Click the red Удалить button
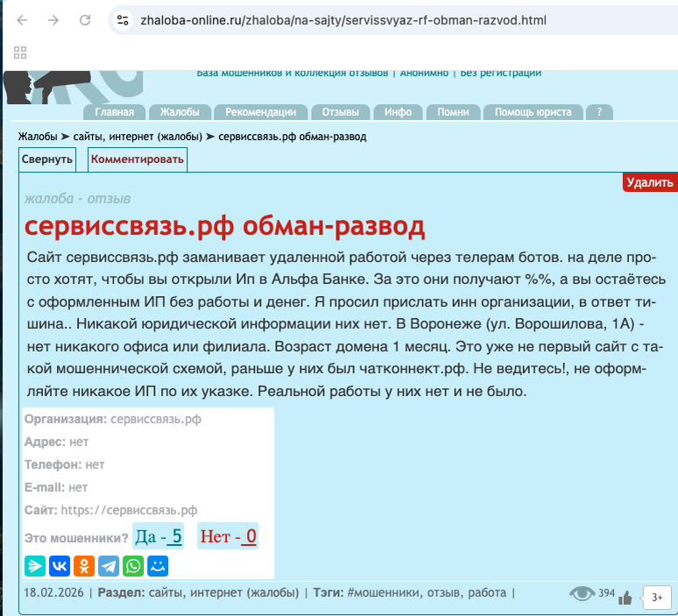The height and width of the screenshot is (616, 678). (650, 182)
